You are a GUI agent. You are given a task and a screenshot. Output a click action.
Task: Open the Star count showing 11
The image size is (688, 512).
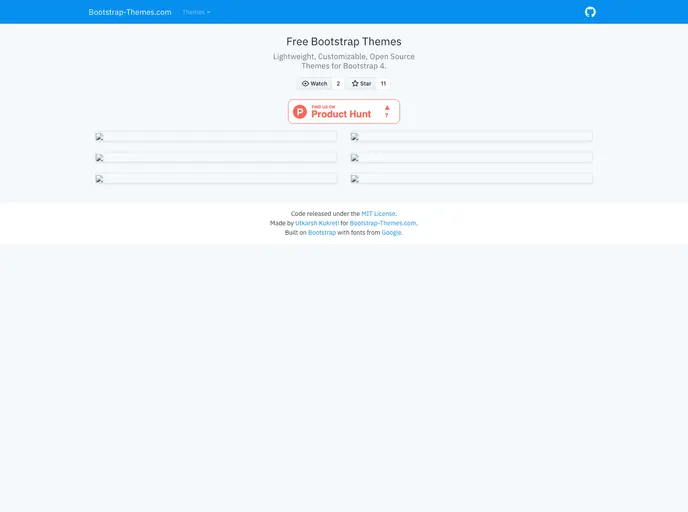tap(383, 83)
